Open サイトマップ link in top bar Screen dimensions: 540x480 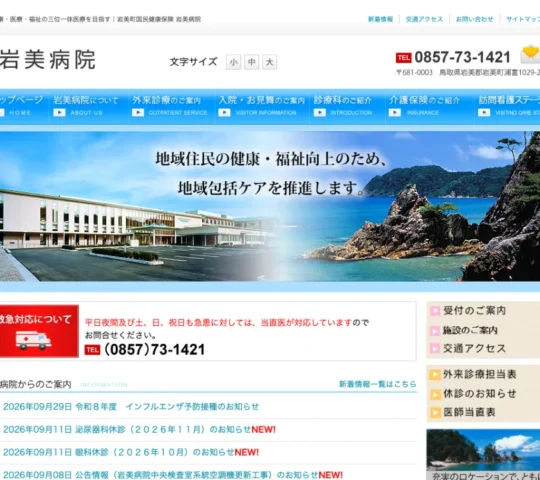[523, 19]
